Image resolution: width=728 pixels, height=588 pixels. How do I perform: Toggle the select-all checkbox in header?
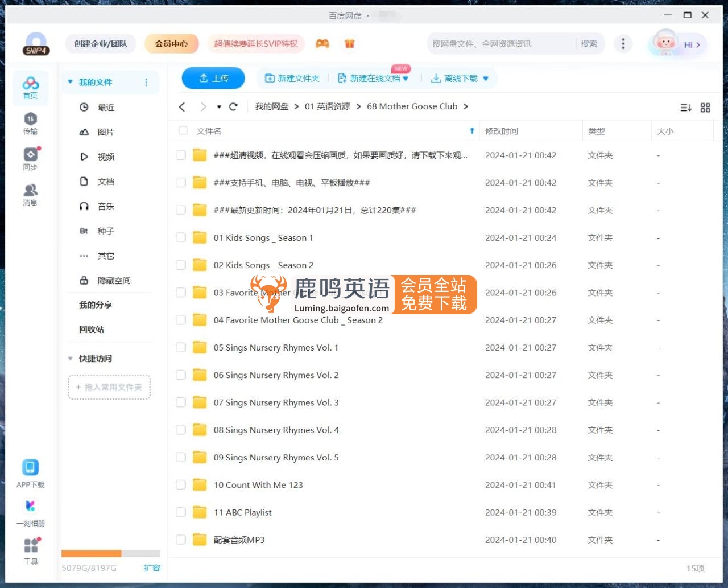[x=183, y=130]
